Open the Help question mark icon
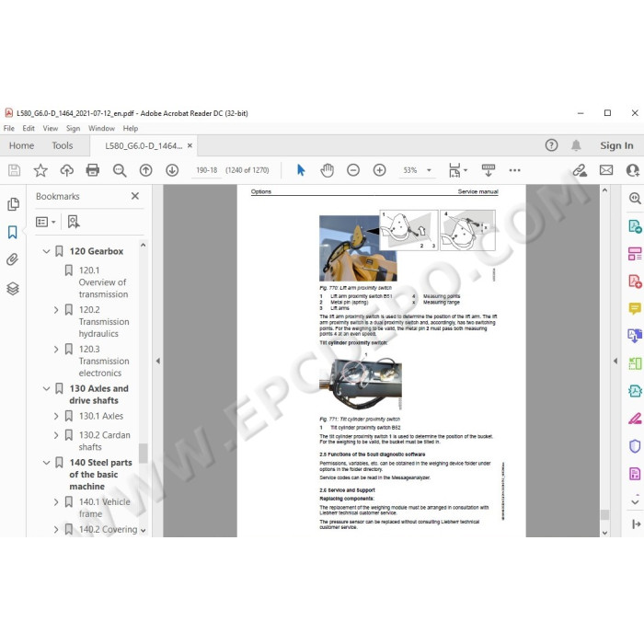This screenshot has width=644, height=644. tap(551, 145)
